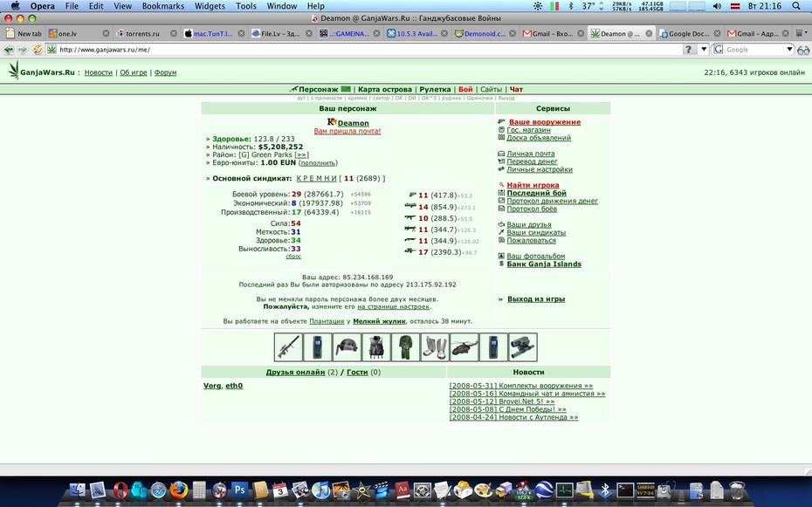Open Гос. магазин link
Image resolution: width=812 pixels, height=507 pixels.
click(528, 130)
